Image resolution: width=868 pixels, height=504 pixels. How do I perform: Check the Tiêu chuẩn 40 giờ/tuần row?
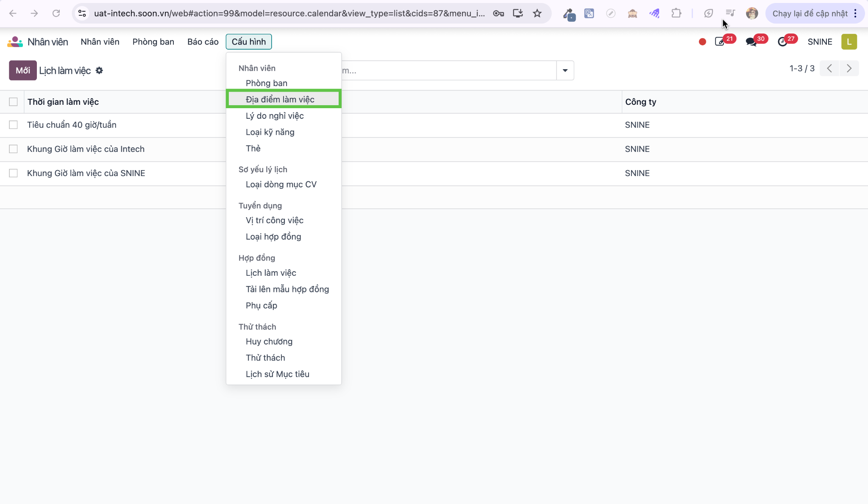tap(13, 125)
